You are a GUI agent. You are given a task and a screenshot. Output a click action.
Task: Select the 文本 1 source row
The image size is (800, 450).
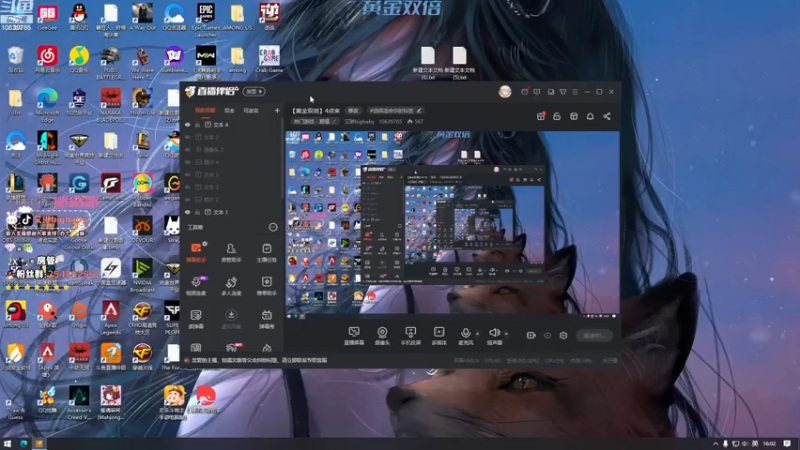pos(232,212)
